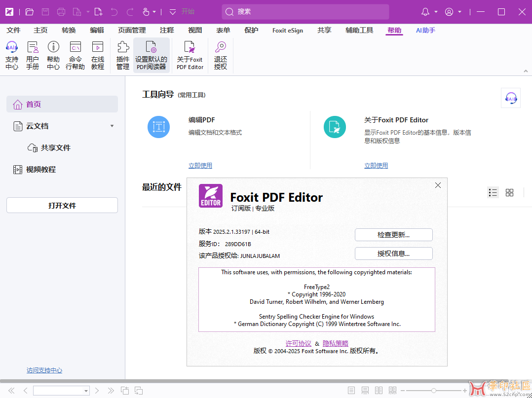The height and width of the screenshot is (398, 532).
Task: Open the notification bell dropdown
Action: point(429,12)
